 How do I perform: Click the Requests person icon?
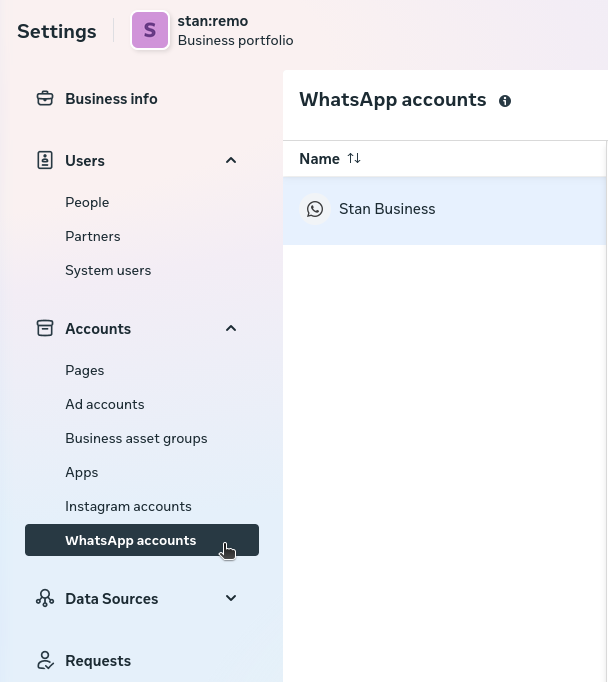coord(45,660)
